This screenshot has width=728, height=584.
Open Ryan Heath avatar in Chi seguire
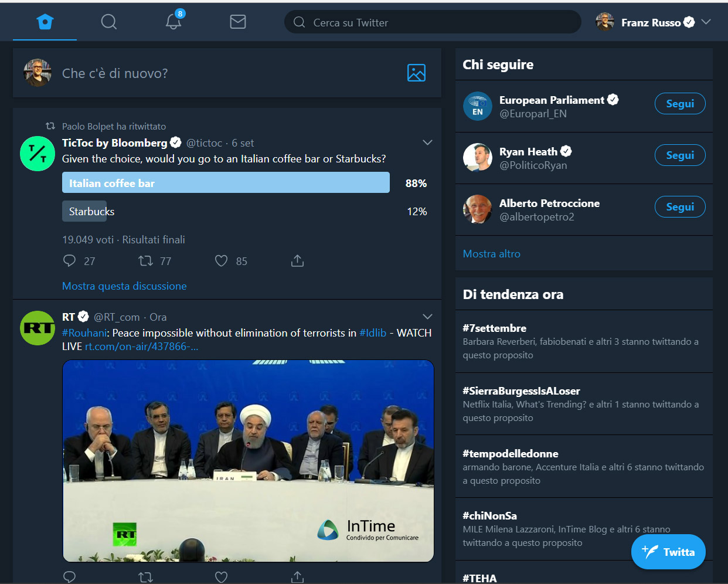click(478, 158)
